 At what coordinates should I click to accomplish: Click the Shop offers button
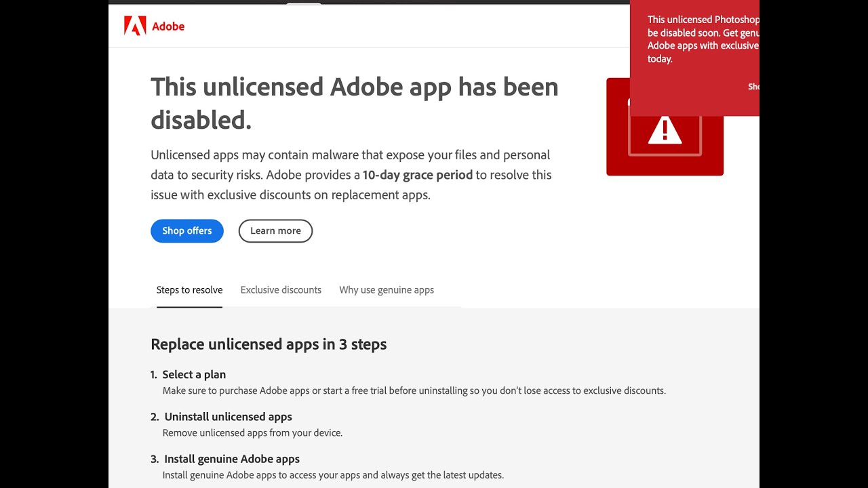click(x=187, y=231)
